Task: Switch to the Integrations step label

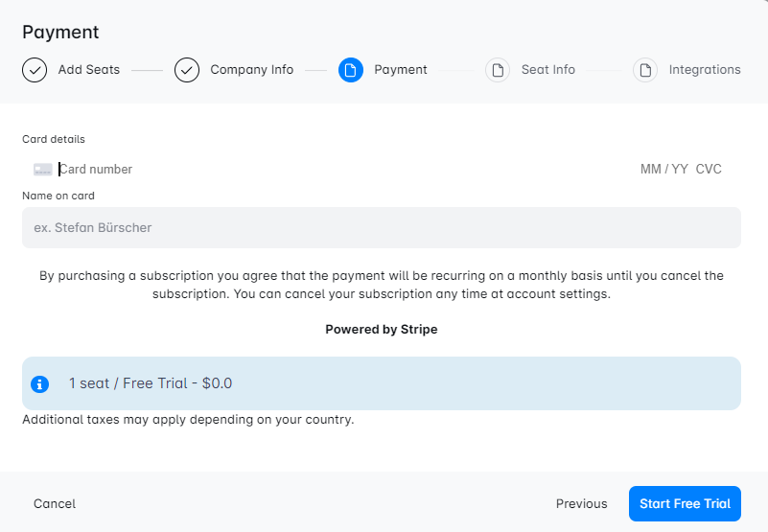Action: point(704,70)
